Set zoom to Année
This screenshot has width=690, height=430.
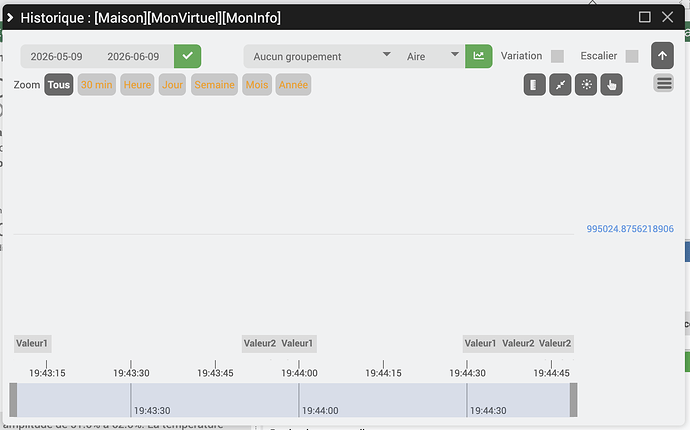294,85
